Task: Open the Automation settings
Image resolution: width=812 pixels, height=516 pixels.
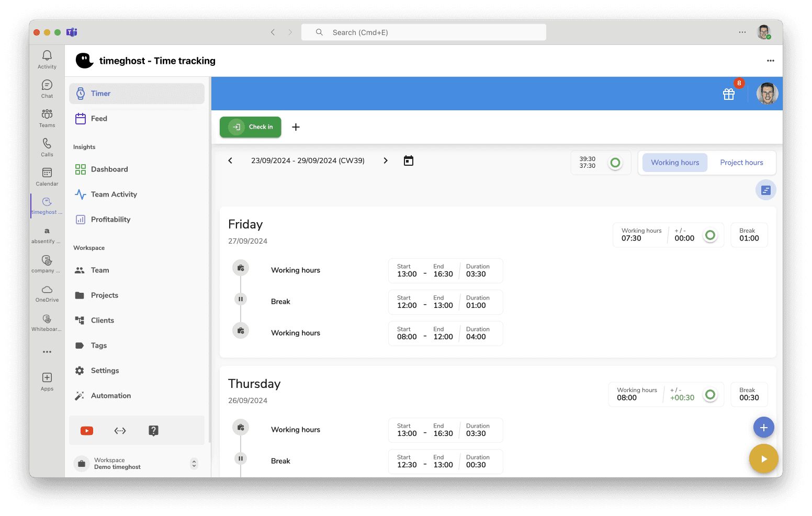Action: (110, 395)
